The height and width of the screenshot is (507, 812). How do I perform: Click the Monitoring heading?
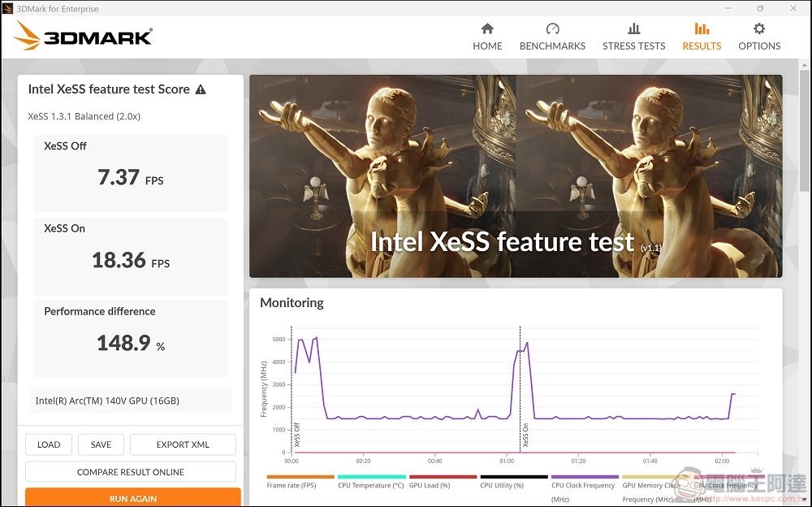click(292, 303)
